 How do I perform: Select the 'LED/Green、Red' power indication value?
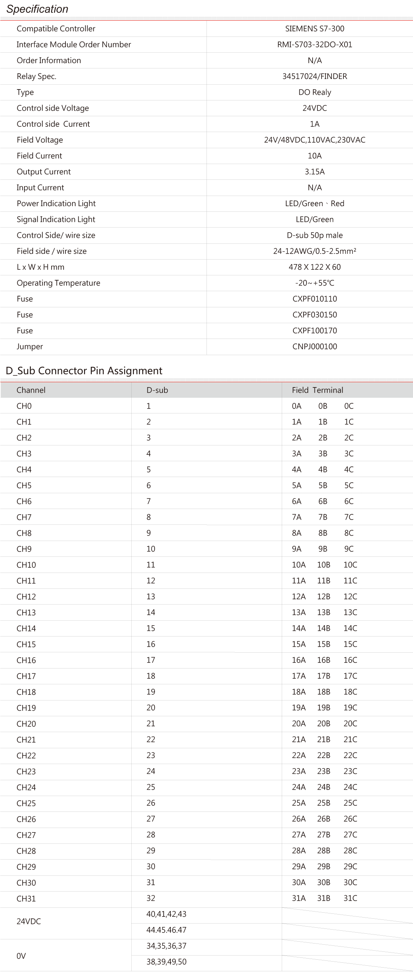(314, 204)
